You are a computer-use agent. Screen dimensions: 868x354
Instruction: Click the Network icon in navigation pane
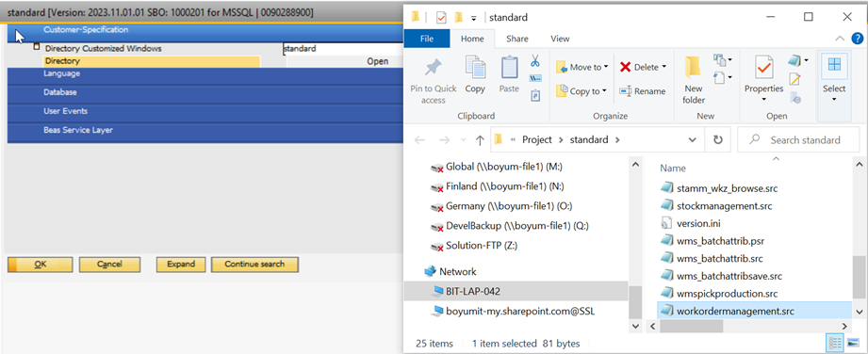click(430, 271)
